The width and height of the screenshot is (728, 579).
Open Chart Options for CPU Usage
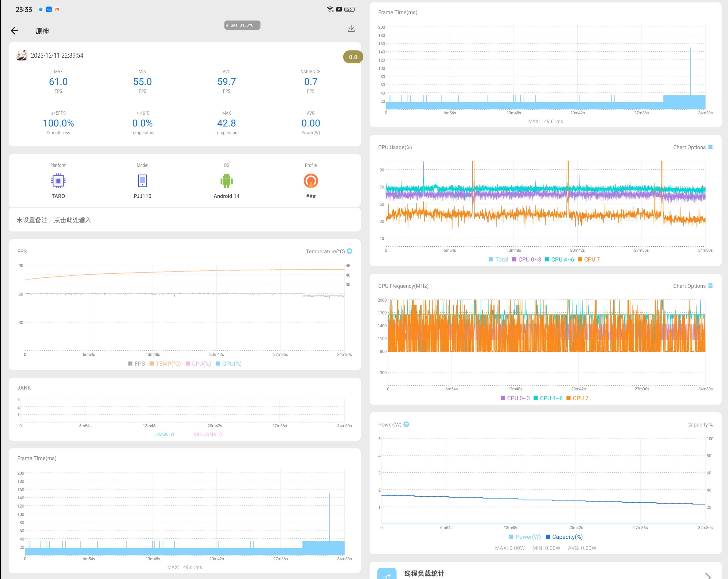point(692,147)
